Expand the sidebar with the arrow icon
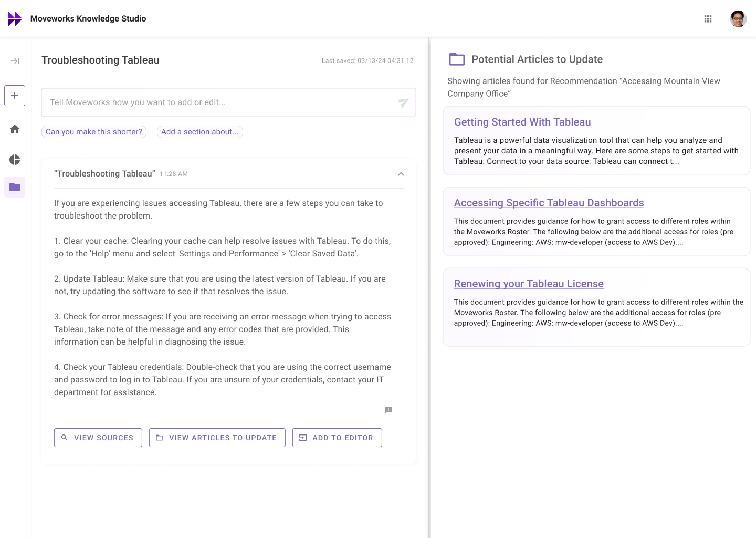 point(15,61)
